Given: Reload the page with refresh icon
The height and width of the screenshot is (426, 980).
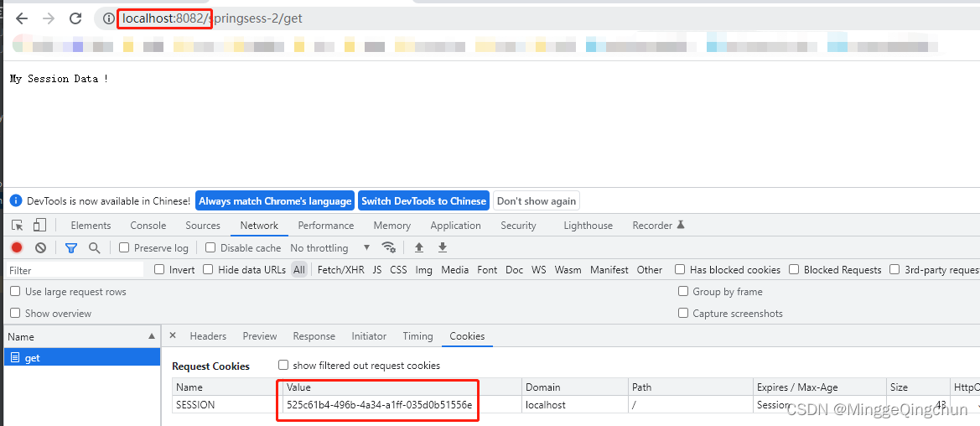Looking at the screenshot, I should tap(75, 18).
